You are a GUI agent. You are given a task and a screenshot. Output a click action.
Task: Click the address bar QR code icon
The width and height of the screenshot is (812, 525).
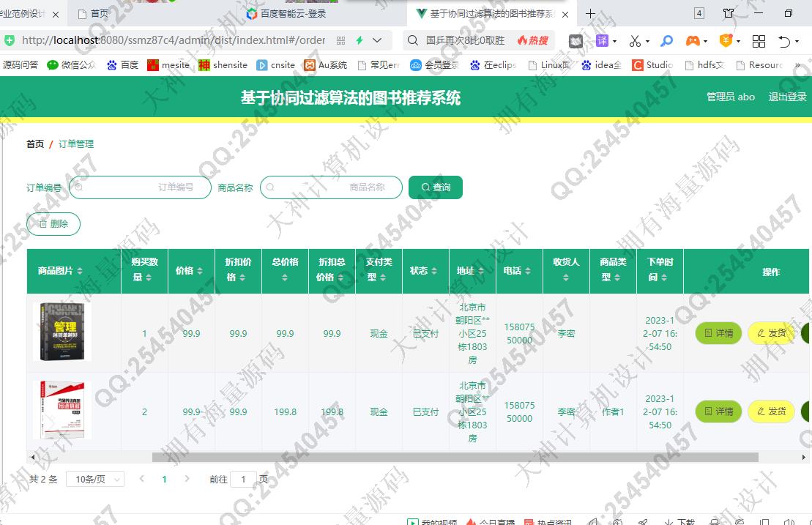pyautogui.click(x=340, y=40)
